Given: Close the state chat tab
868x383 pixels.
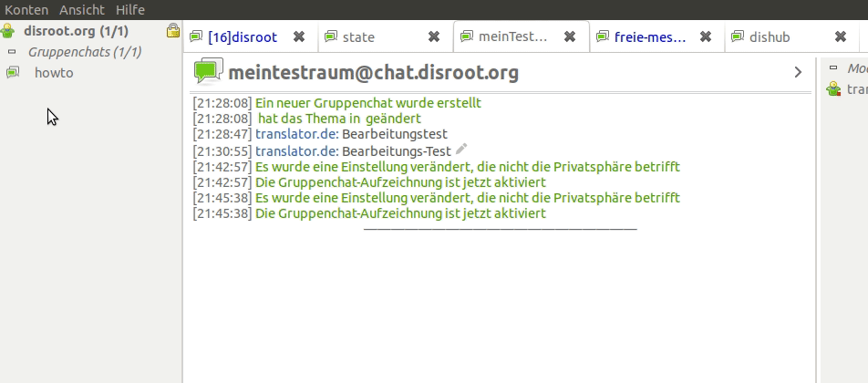Looking at the screenshot, I should (x=434, y=37).
